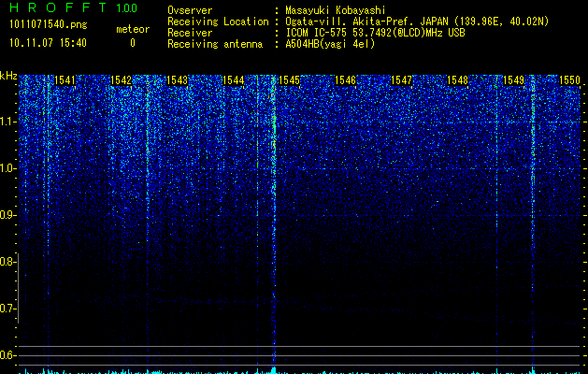The width and height of the screenshot is (588, 374).
Task: Click the Receiving antenna label
Action: point(215,44)
